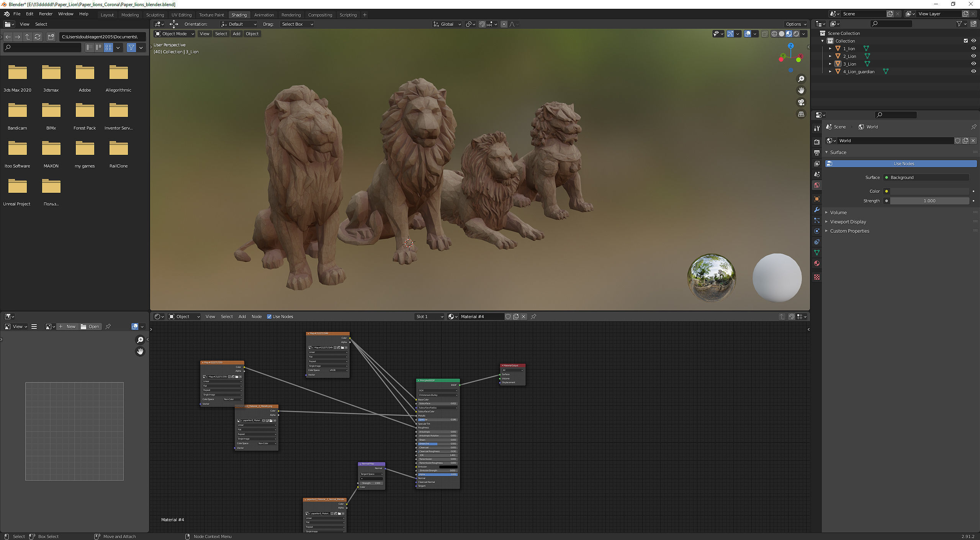Open the Global transform orientation dropdown

click(447, 24)
